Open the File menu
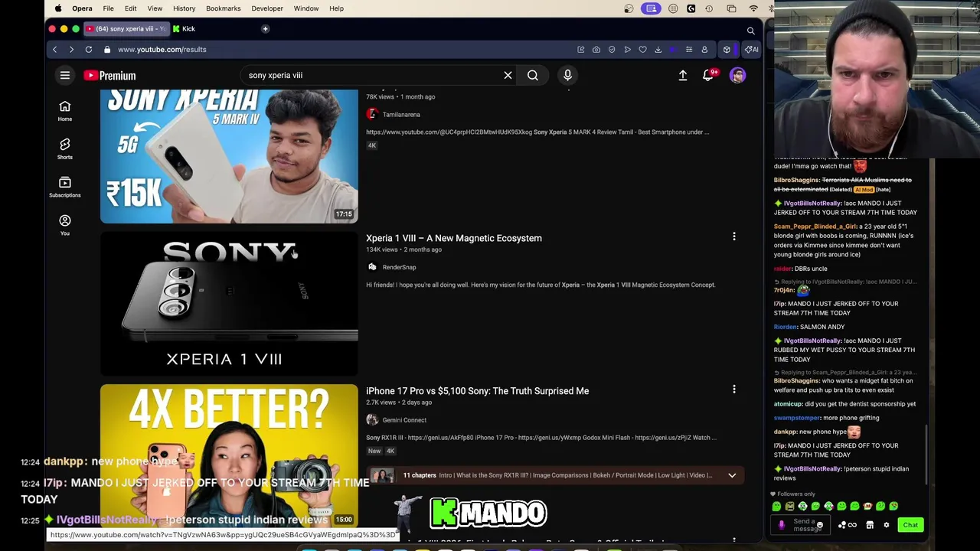 point(108,8)
